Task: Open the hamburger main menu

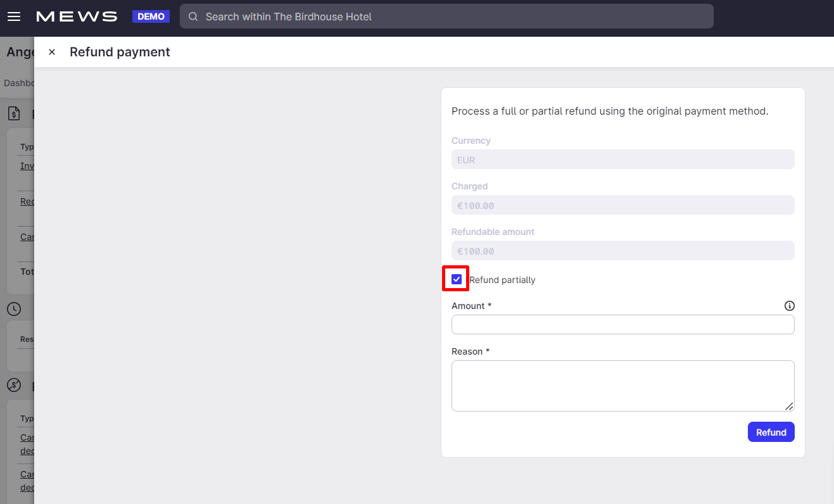Action: coord(14,16)
